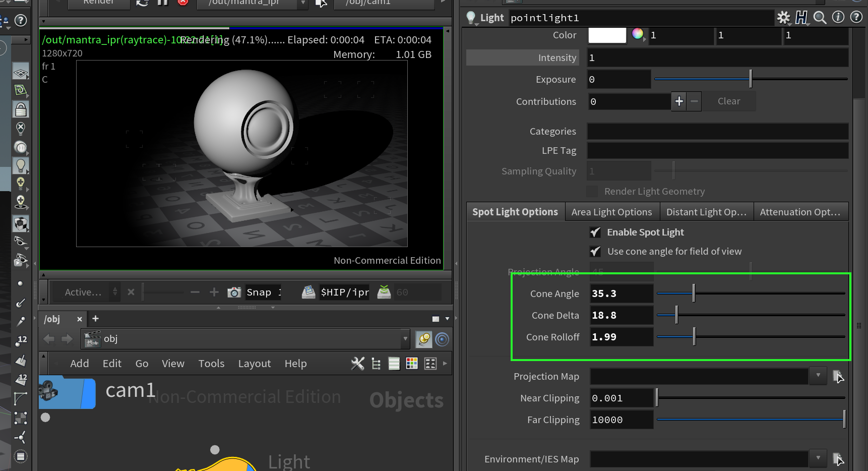
Task: Click the Cone Angle value field
Action: point(621,293)
